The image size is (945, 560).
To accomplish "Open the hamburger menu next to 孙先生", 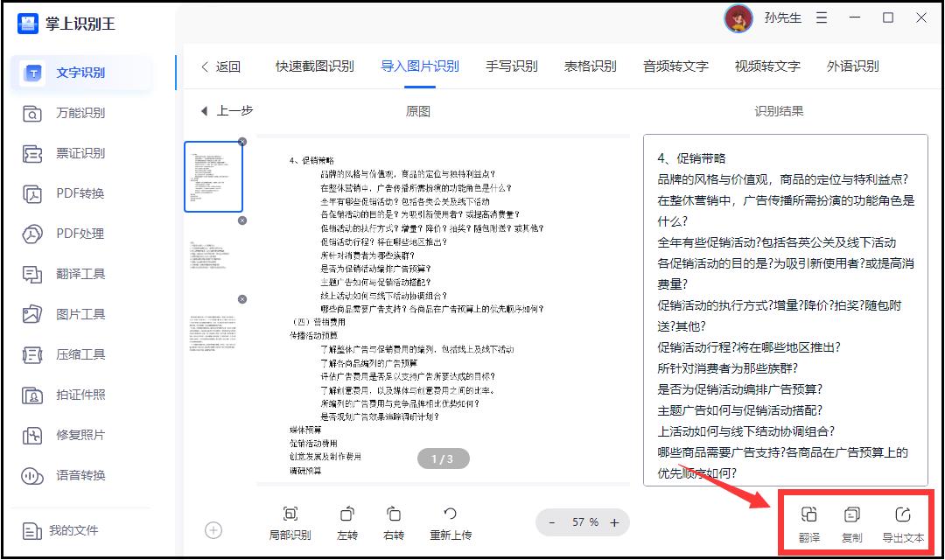I will tap(821, 17).
